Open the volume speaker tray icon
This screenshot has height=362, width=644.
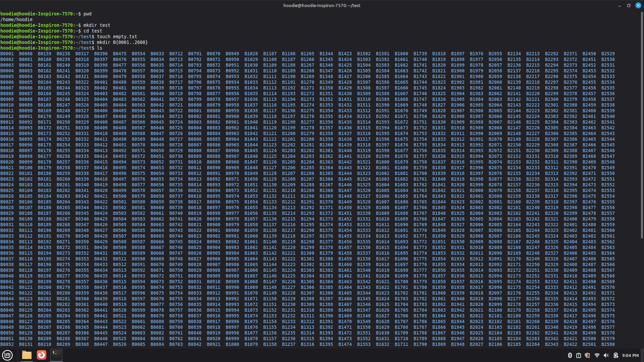click(x=606, y=355)
